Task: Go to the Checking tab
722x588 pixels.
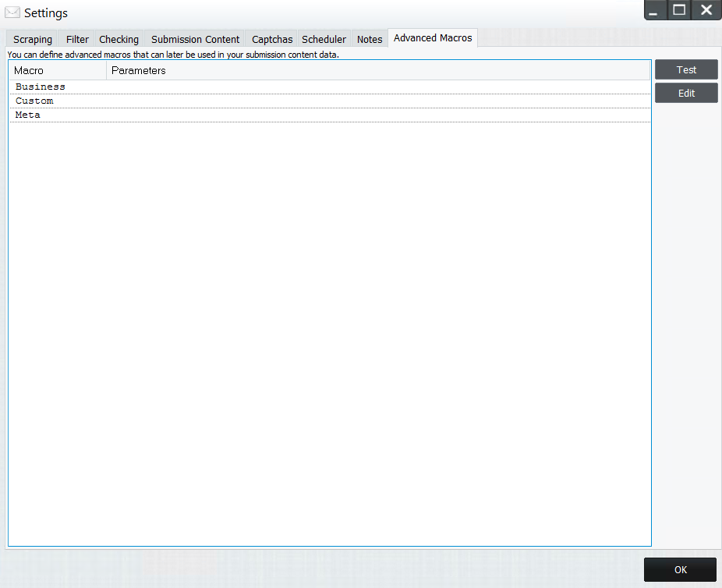Action: click(x=119, y=39)
